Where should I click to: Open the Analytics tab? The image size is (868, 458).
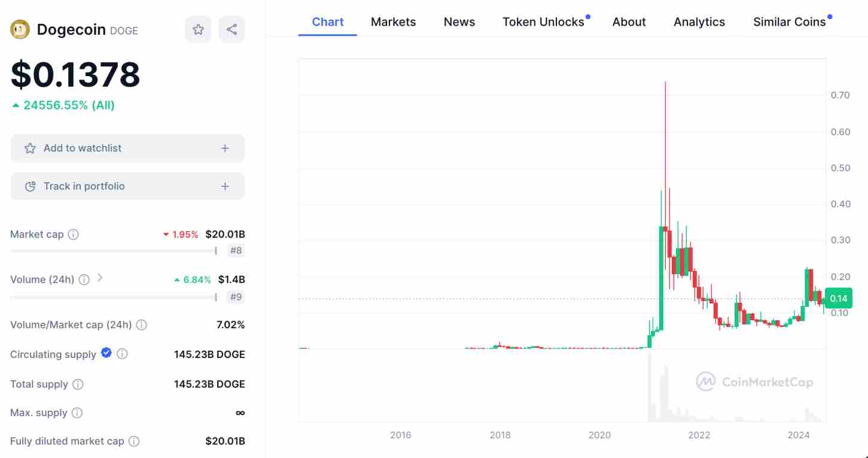(699, 22)
